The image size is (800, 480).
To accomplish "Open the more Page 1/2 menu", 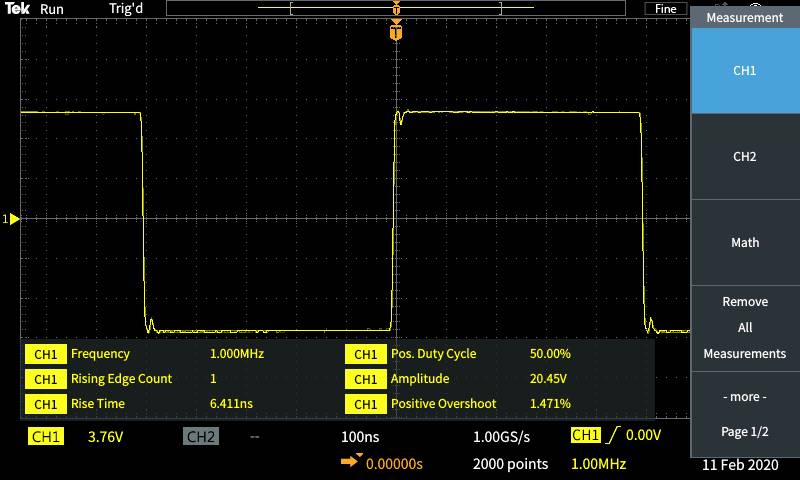I will (745, 414).
